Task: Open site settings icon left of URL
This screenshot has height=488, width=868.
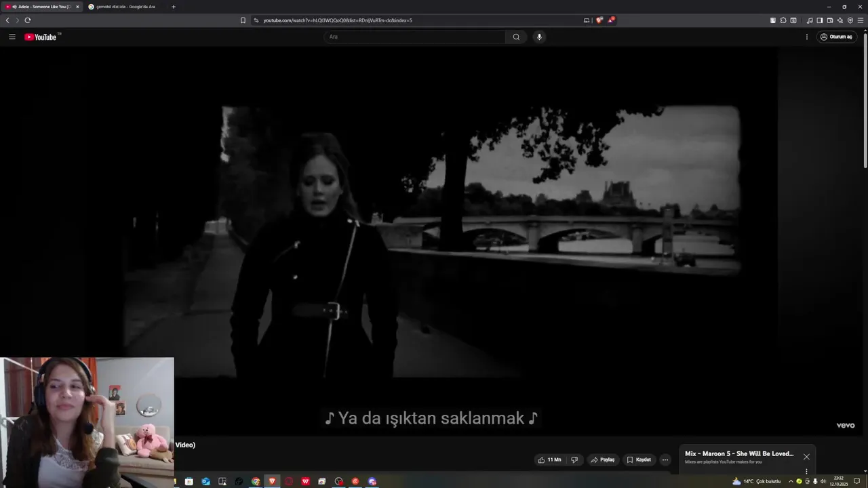Action: pyautogui.click(x=256, y=20)
